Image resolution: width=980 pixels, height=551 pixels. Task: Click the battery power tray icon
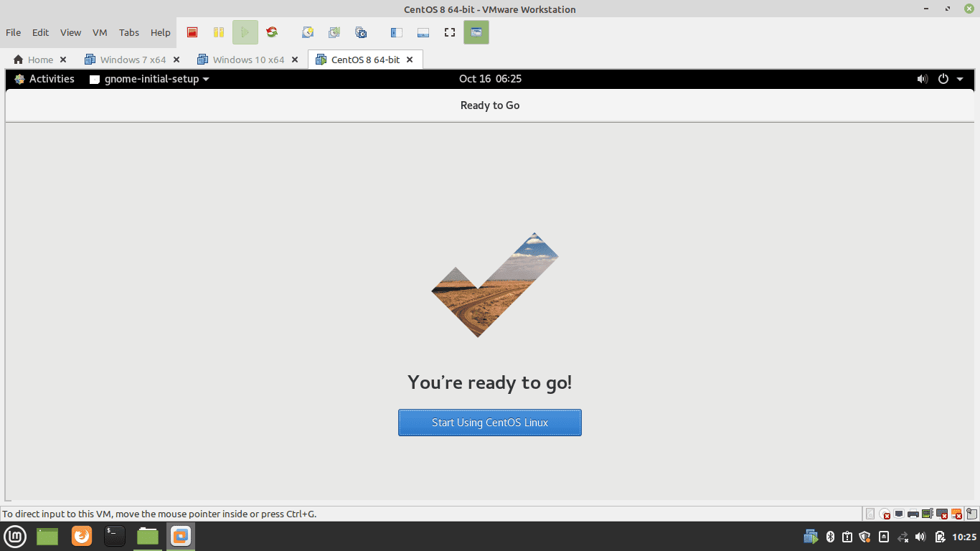pos(941,537)
